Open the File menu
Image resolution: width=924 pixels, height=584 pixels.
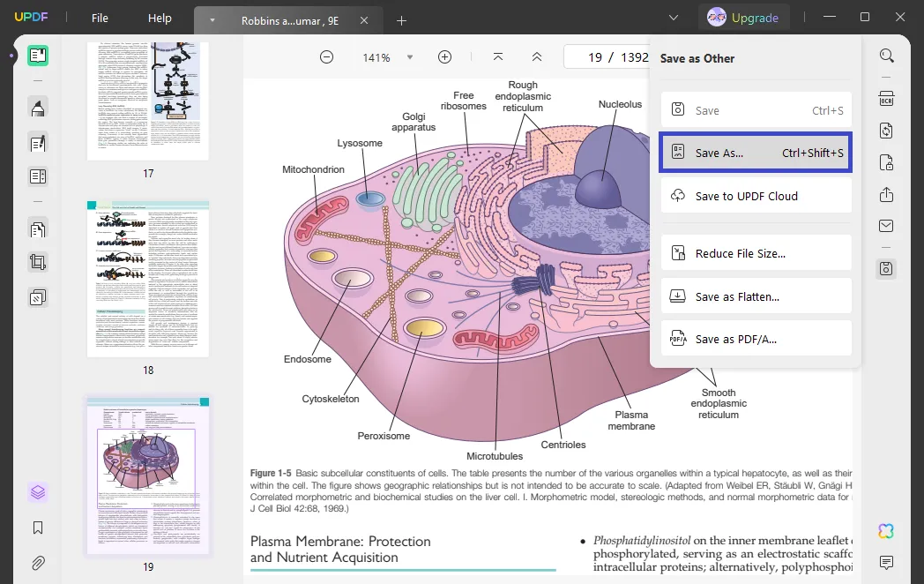[x=100, y=18]
